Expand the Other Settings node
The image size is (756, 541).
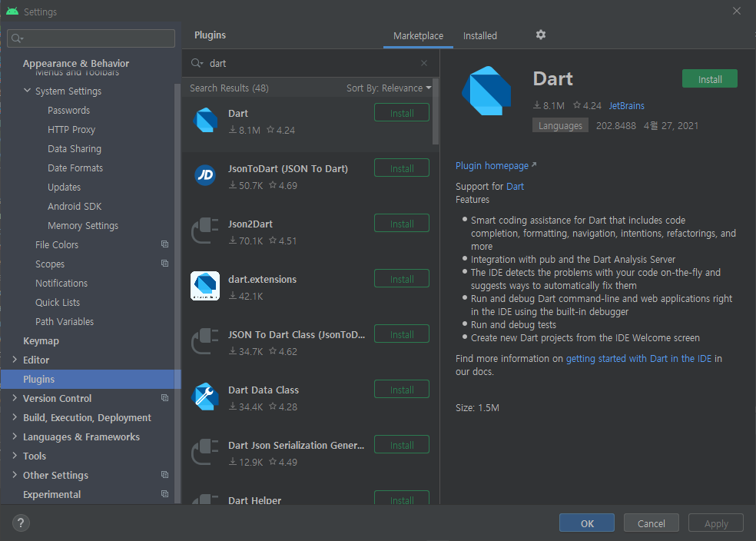15,475
